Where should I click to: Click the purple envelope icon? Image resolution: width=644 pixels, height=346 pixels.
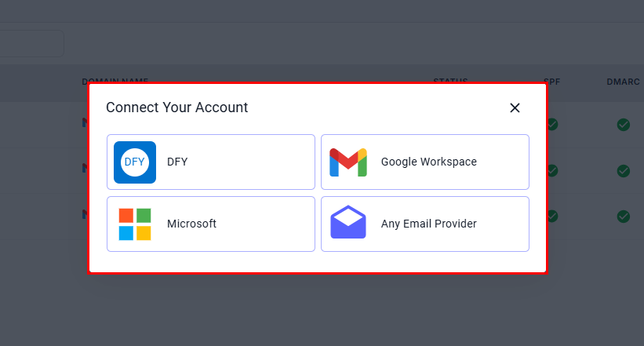tap(348, 224)
